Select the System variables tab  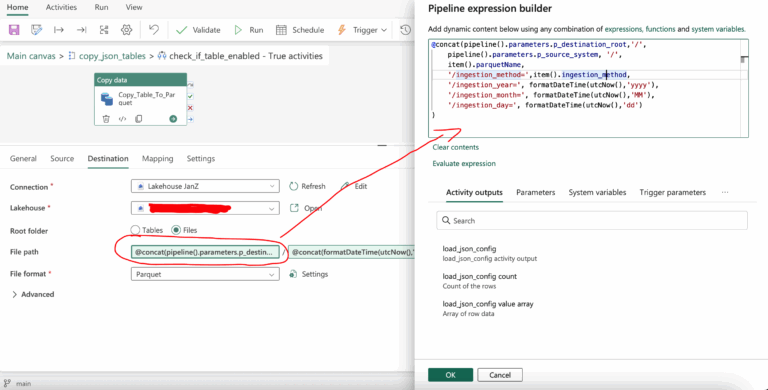point(597,193)
